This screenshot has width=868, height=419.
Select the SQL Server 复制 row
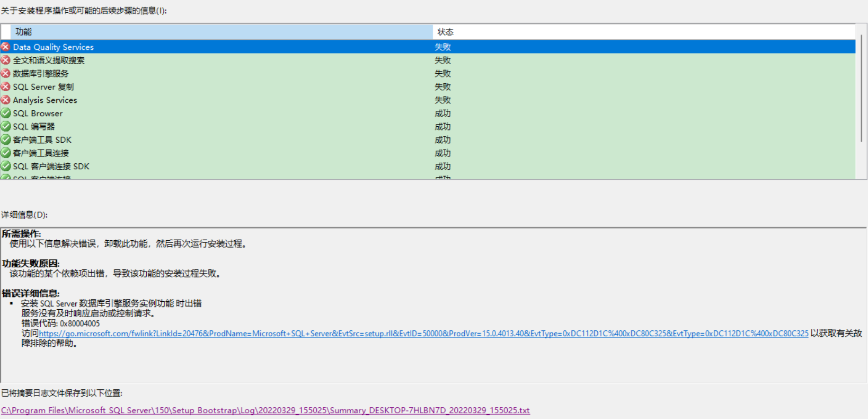point(428,86)
